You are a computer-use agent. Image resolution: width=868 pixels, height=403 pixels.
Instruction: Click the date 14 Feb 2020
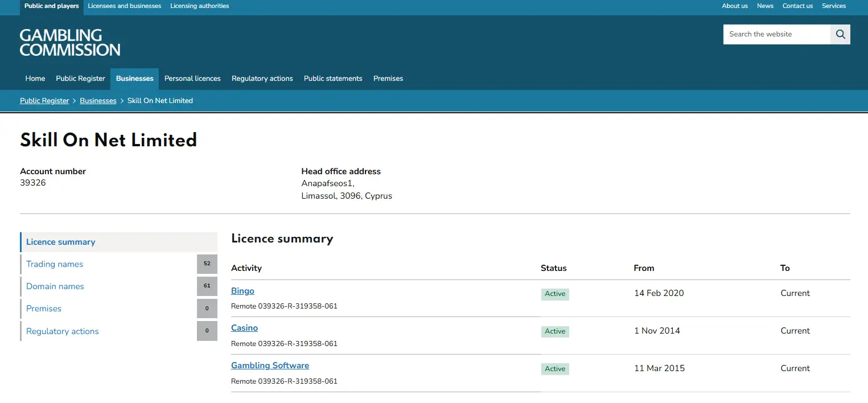click(x=659, y=293)
